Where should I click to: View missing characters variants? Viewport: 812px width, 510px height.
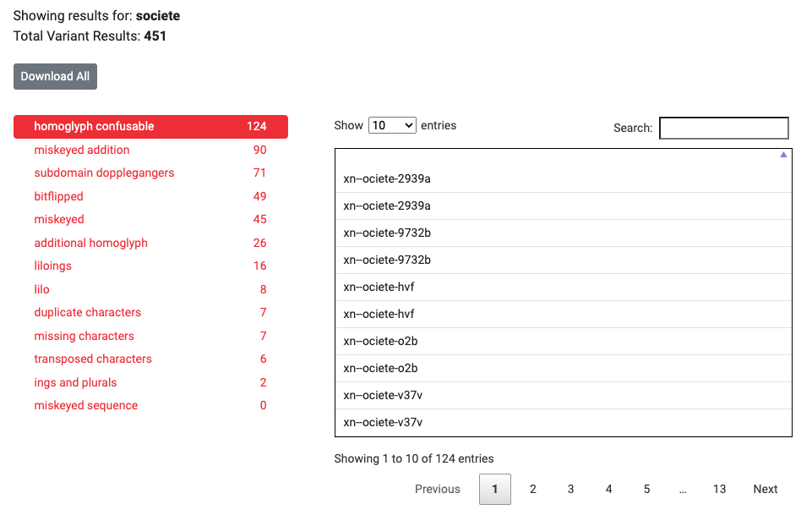[84, 336]
